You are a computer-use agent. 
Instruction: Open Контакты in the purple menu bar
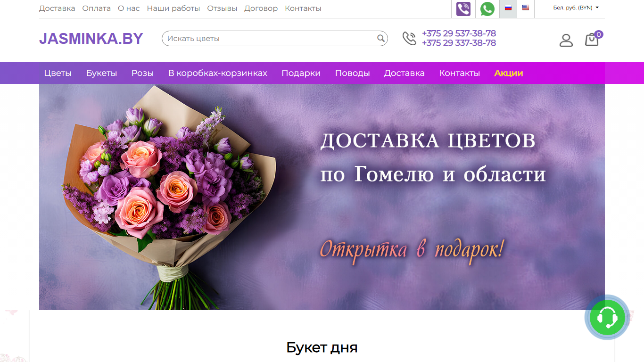click(x=460, y=73)
